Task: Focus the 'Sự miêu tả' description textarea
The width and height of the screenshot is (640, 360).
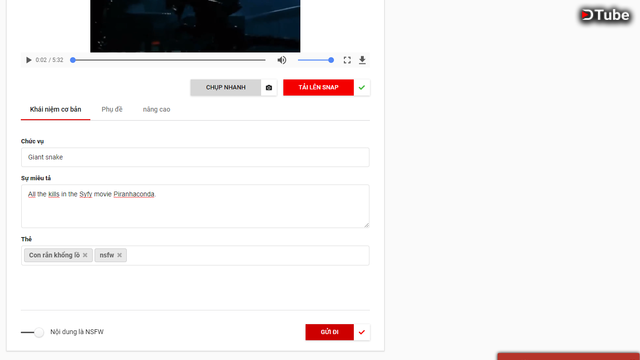Action: click(195, 206)
